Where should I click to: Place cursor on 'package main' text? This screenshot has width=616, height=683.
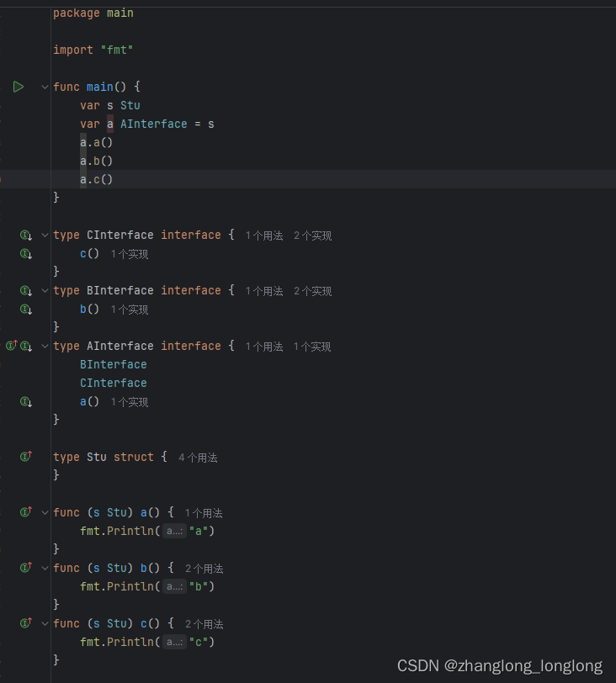pyautogui.click(x=93, y=13)
